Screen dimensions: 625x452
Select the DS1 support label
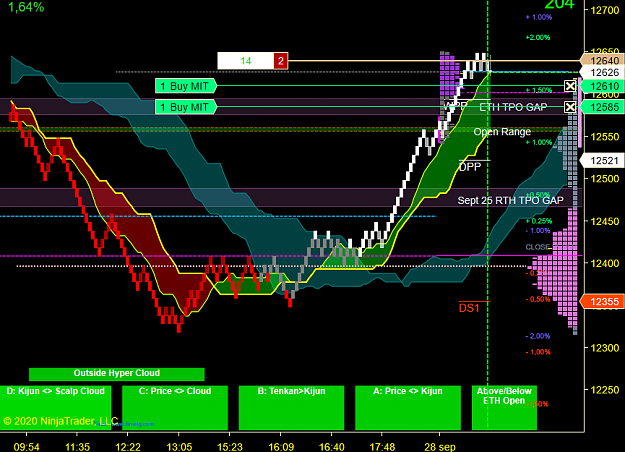click(x=469, y=308)
